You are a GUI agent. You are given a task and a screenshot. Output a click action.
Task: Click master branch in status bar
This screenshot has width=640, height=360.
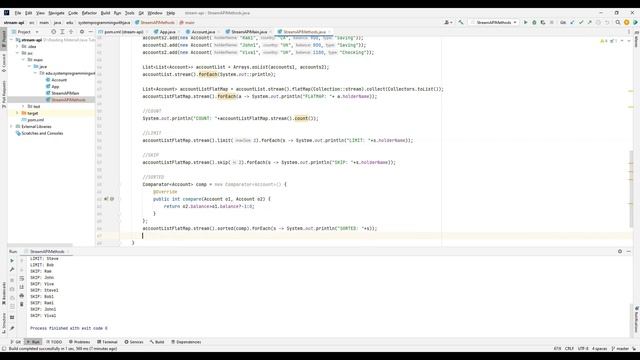pyautogui.click(x=620, y=349)
